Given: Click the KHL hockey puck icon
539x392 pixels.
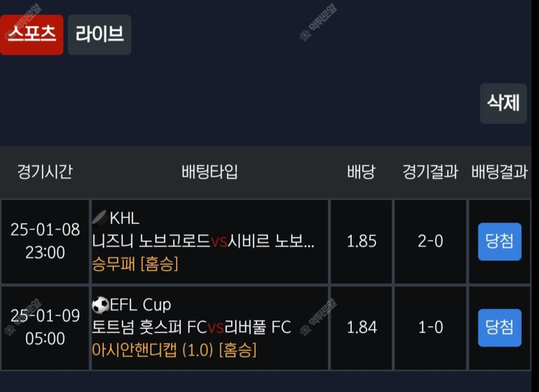Looking at the screenshot, I should [100, 219].
